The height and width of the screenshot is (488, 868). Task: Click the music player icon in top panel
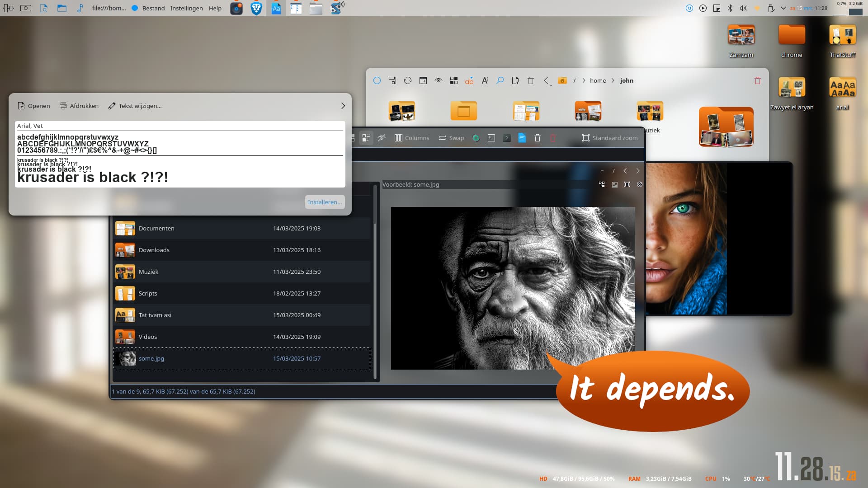tap(236, 8)
